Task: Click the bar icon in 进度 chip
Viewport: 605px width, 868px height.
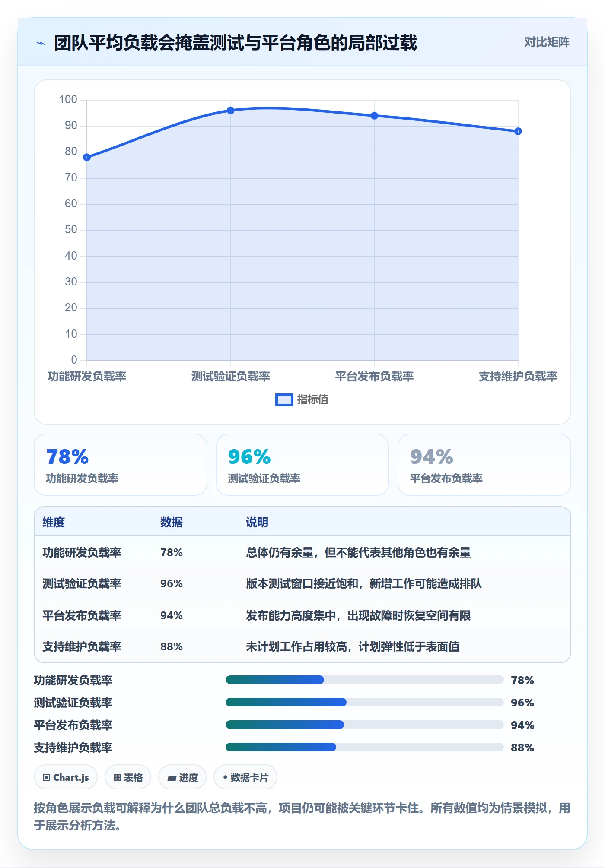Action: [x=172, y=778]
